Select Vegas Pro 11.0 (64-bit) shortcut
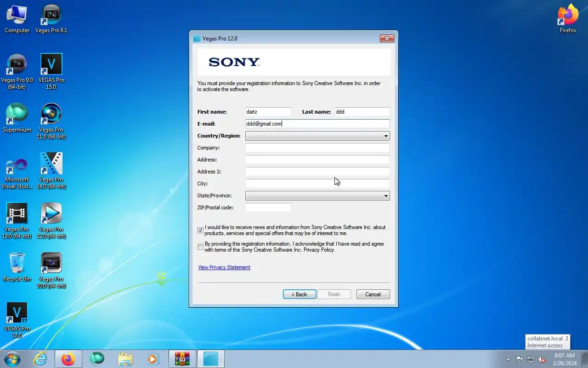The image size is (588, 368). coord(51,121)
